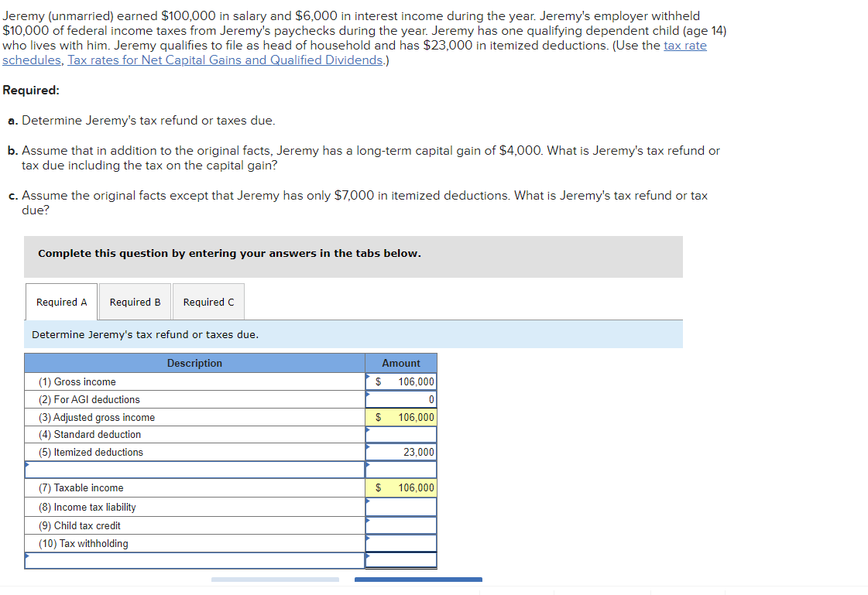
Task: Select the '(4) Standard deduction' label
Action: pos(90,435)
